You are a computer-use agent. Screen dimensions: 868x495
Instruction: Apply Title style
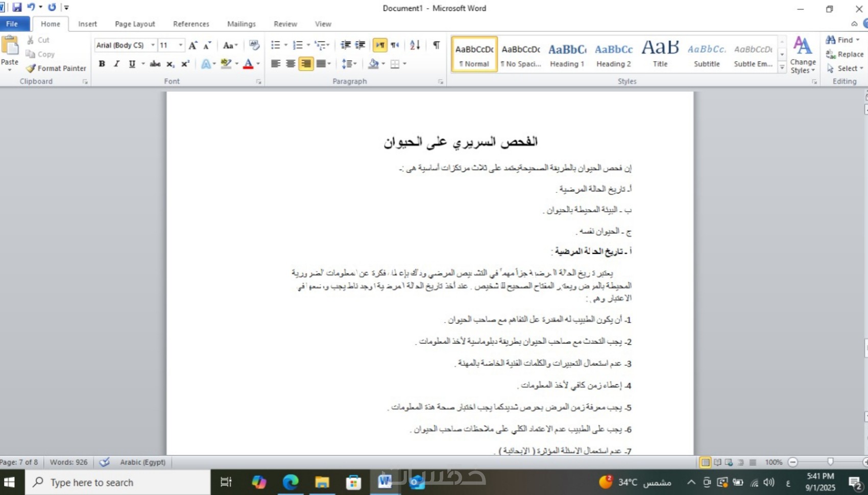(660, 54)
